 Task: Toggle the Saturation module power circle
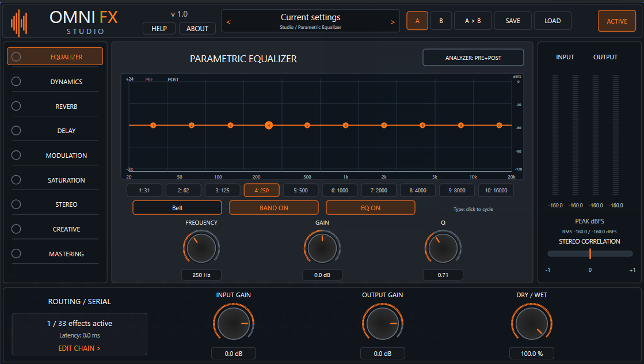point(16,180)
